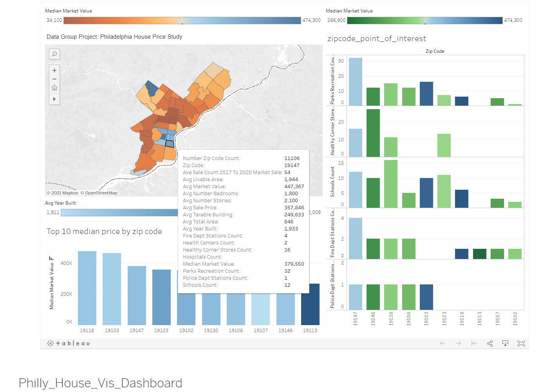The height and width of the screenshot is (392, 540).
Task: Zoom in on the map
Action: [54, 70]
